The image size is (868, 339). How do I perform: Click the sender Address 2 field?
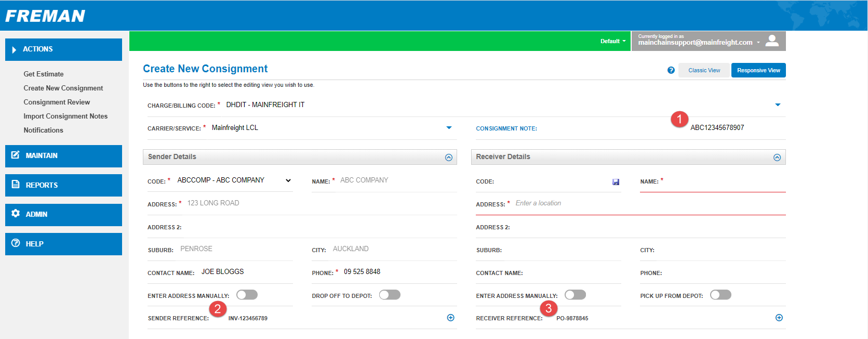[x=320, y=227]
